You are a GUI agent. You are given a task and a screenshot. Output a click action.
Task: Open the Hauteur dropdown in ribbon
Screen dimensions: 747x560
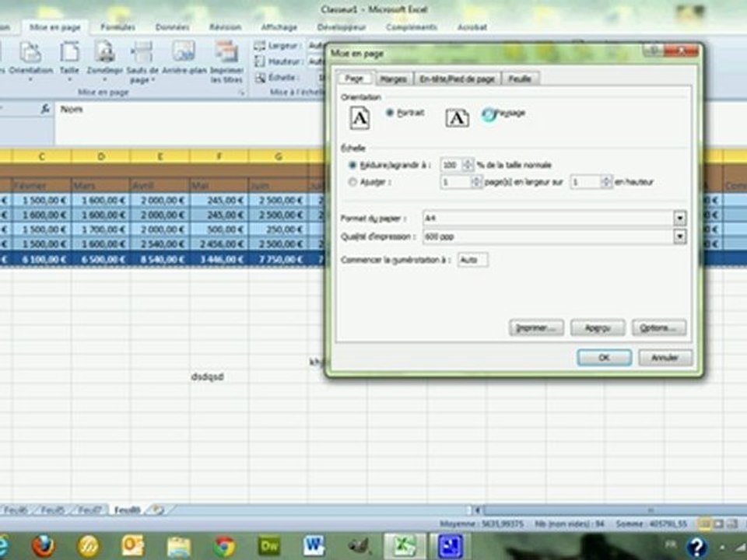[x=315, y=61]
